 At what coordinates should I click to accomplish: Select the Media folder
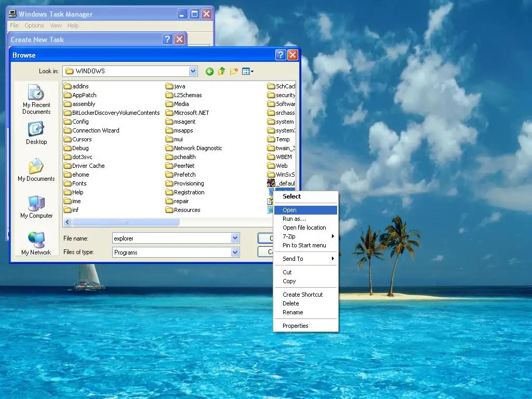coord(177,104)
